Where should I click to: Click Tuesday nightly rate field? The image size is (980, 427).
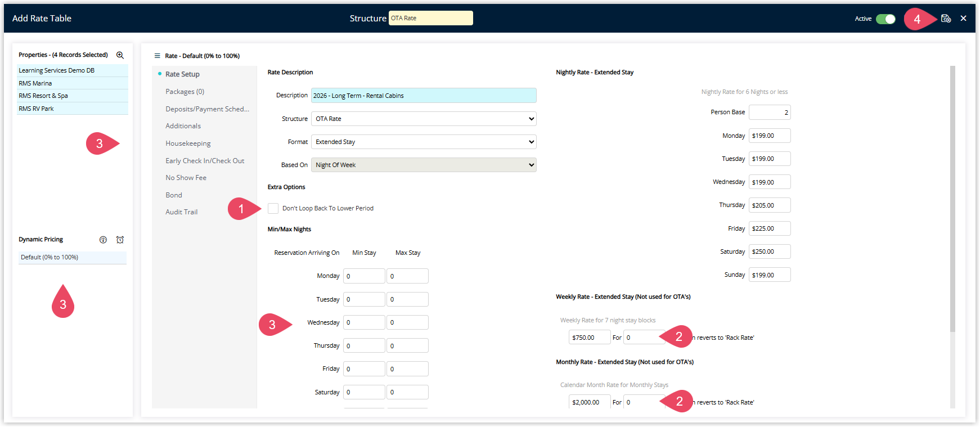[x=770, y=159]
